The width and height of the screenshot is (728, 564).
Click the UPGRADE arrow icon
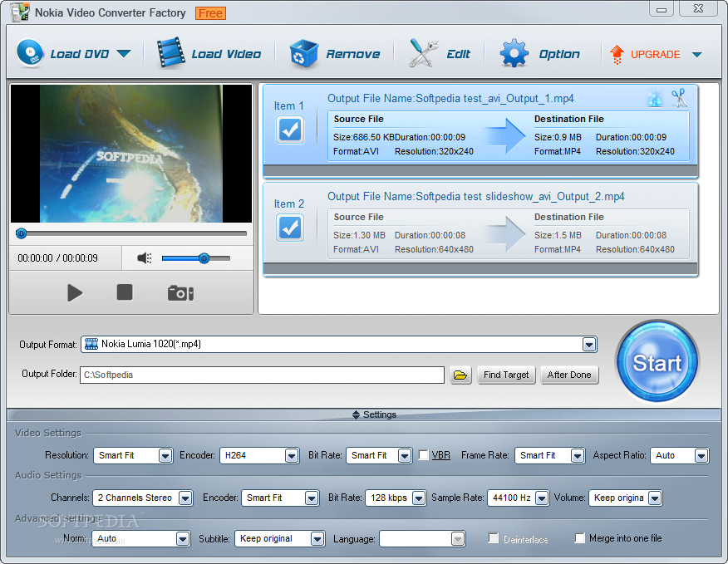point(617,54)
